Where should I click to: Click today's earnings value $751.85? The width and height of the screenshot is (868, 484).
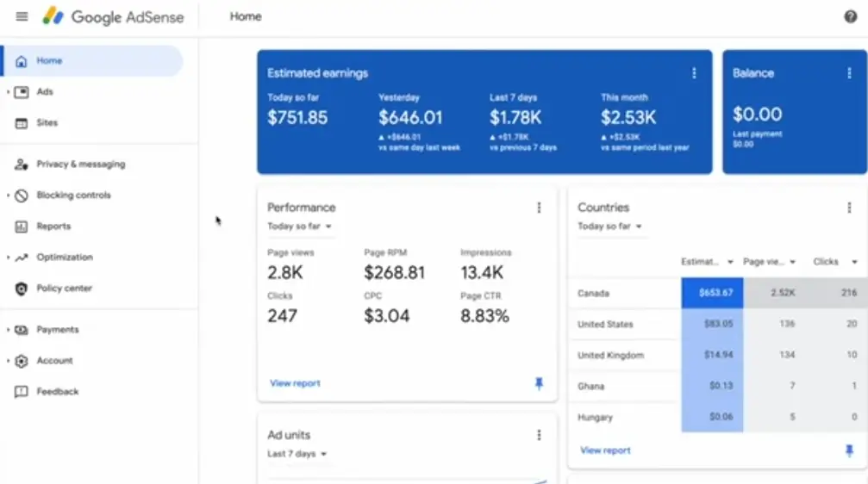pos(297,117)
